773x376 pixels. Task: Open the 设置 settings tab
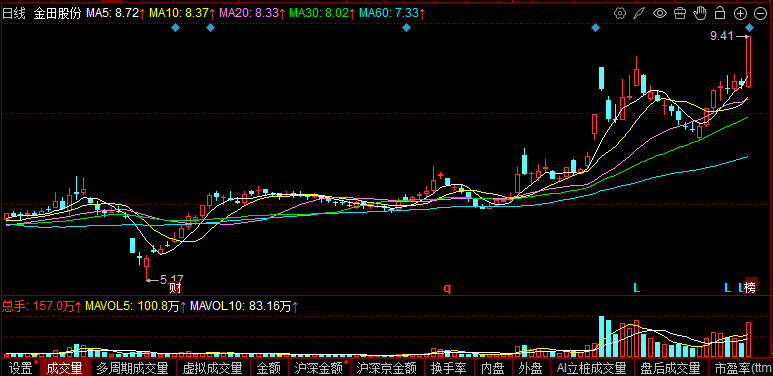pyautogui.click(x=21, y=368)
